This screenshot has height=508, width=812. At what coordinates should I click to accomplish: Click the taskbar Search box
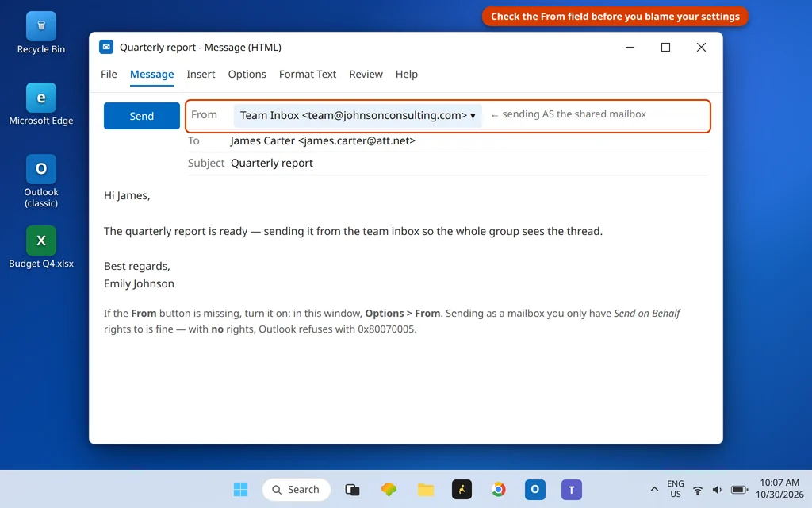(297, 489)
